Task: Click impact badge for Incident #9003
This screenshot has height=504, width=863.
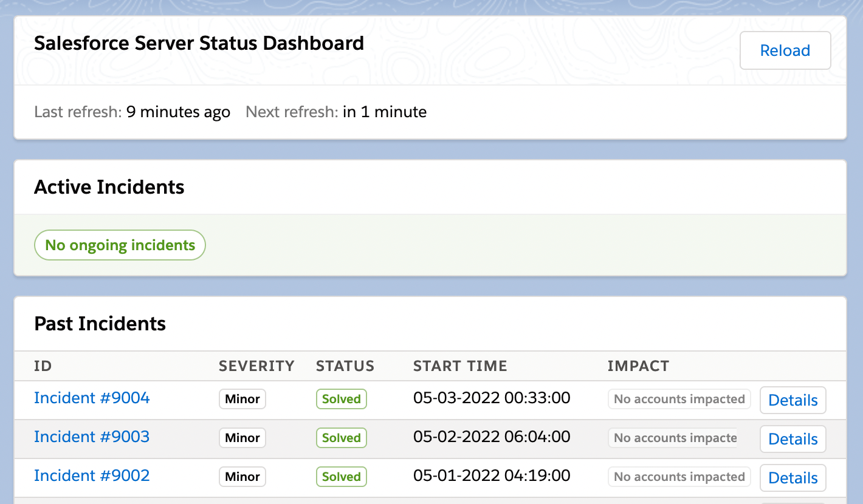Action: (x=673, y=438)
